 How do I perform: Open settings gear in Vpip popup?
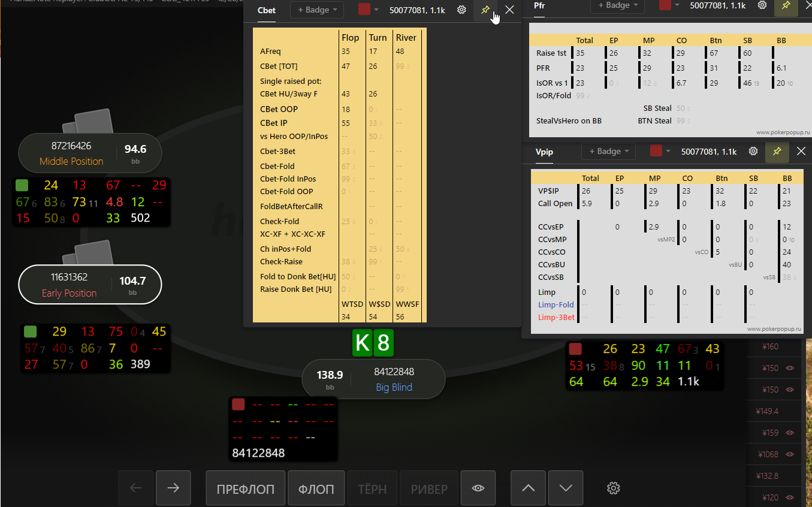[x=753, y=152]
